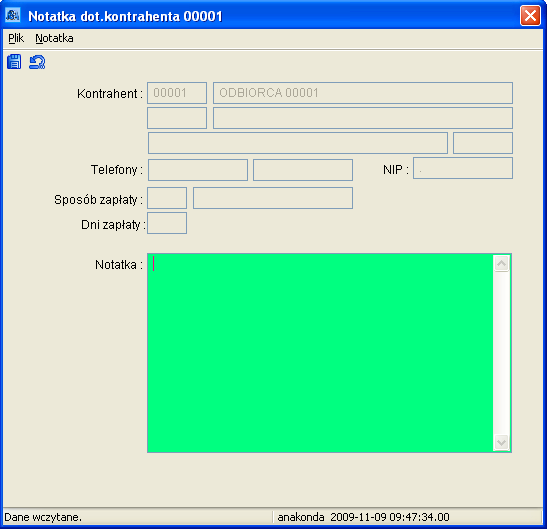This screenshot has width=547, height=529.
Task: Click the Dni zapłaty field
Action: 167,223
